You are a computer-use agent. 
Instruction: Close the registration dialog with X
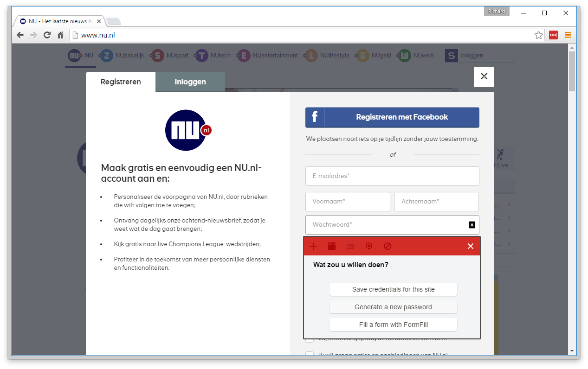click(x=484, y=76)
